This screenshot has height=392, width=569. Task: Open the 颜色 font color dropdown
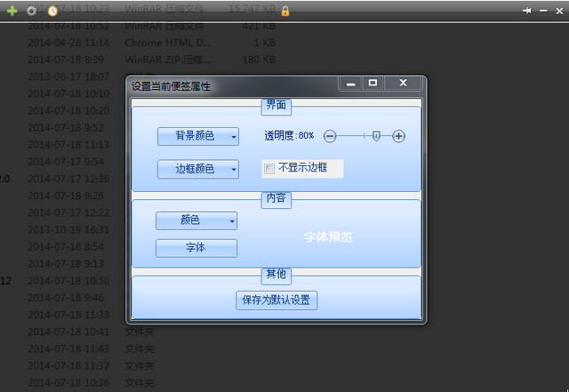click(196, 220)
